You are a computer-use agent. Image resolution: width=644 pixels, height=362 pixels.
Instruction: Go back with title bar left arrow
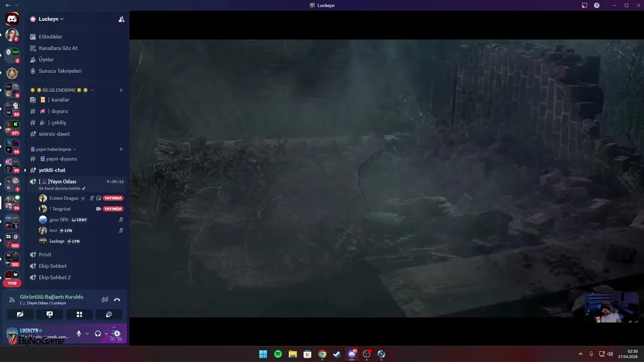[x=8, y=5]
